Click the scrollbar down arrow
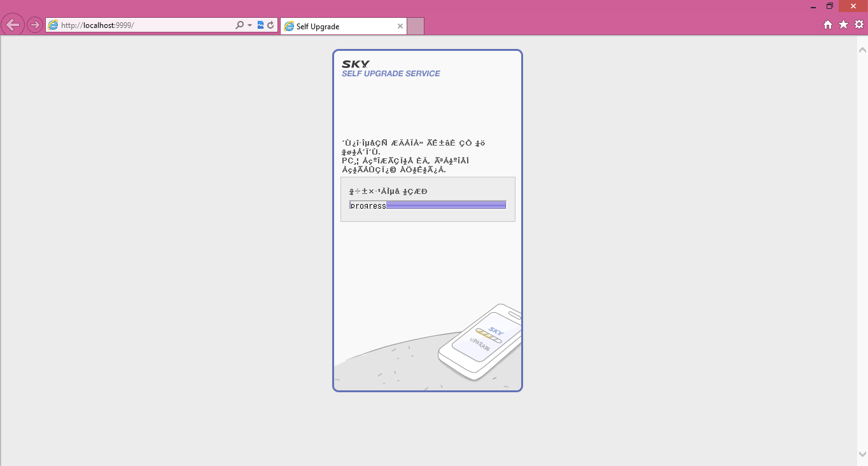Screen dimensions: 868x466 coord(862,454)
